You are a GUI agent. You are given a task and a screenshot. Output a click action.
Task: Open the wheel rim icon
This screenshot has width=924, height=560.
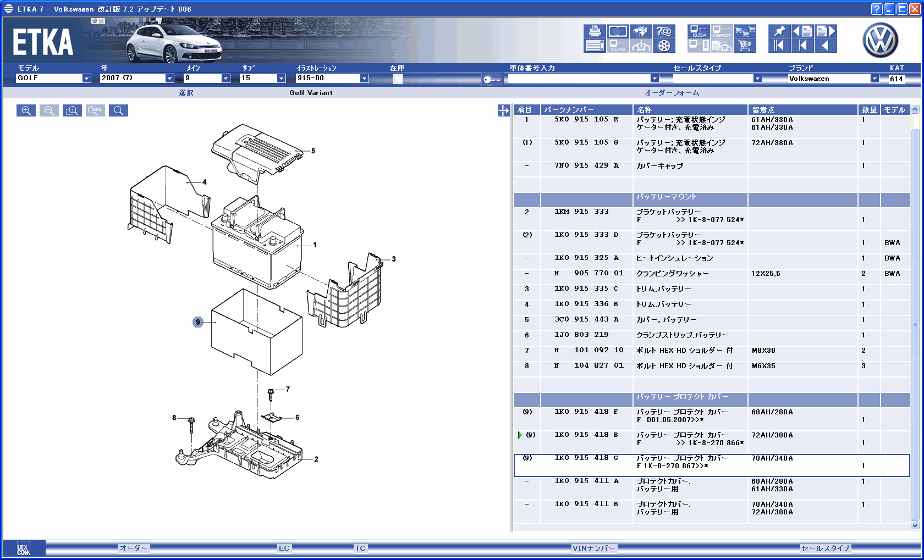coord(664,46)
